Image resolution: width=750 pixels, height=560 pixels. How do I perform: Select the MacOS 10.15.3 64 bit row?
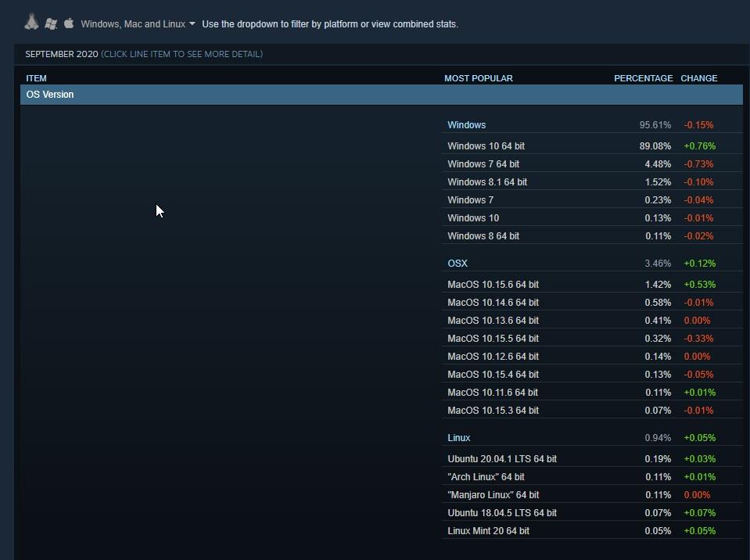592,411
